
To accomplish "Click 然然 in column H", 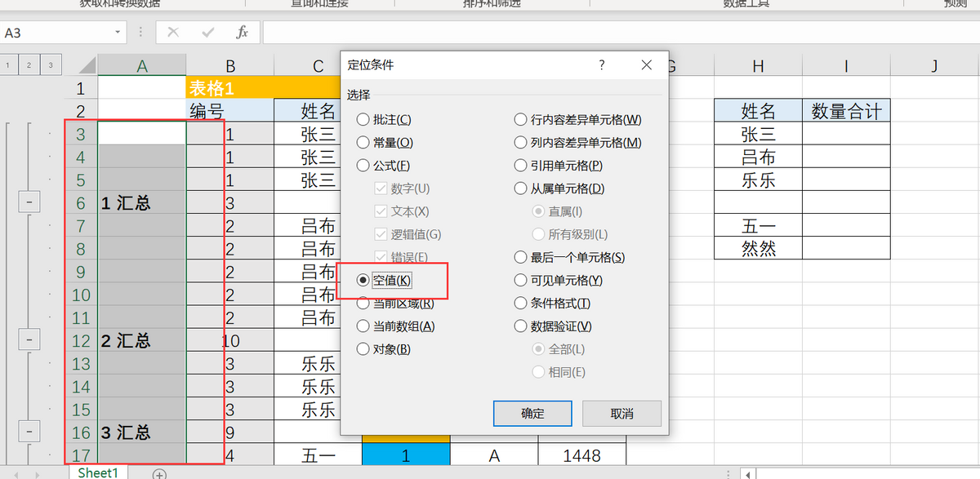I will point(759,248).
